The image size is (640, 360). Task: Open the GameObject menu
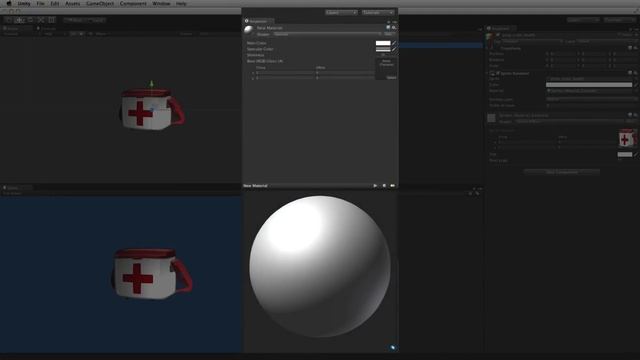(x=100, y=3)
